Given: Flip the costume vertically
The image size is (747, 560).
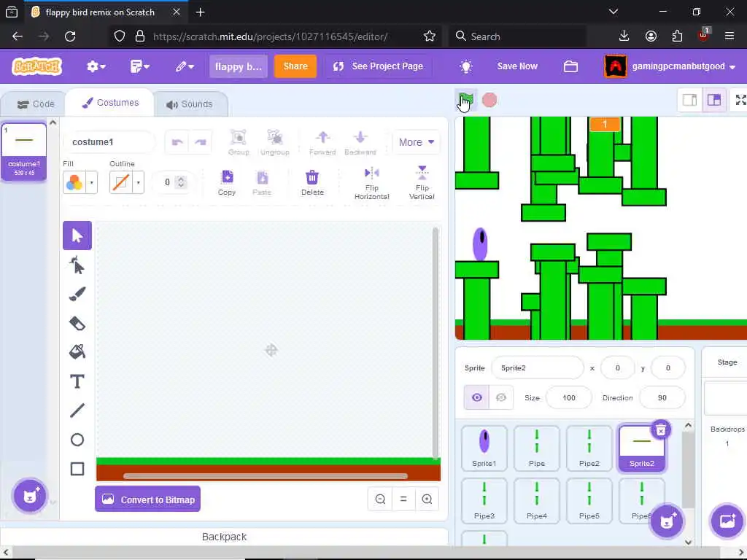Looking at the screenshot, I should pos(422,182).
